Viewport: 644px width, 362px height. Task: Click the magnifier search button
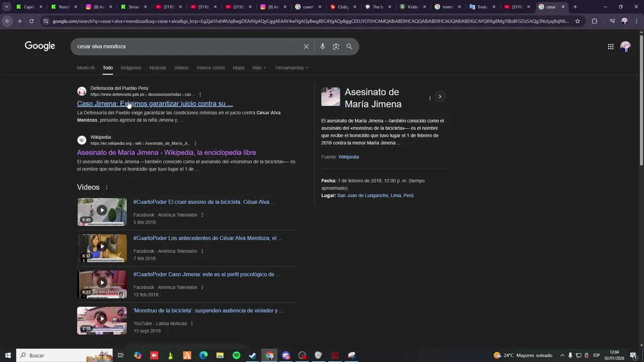pyautogui.click(x=349, y=46)
